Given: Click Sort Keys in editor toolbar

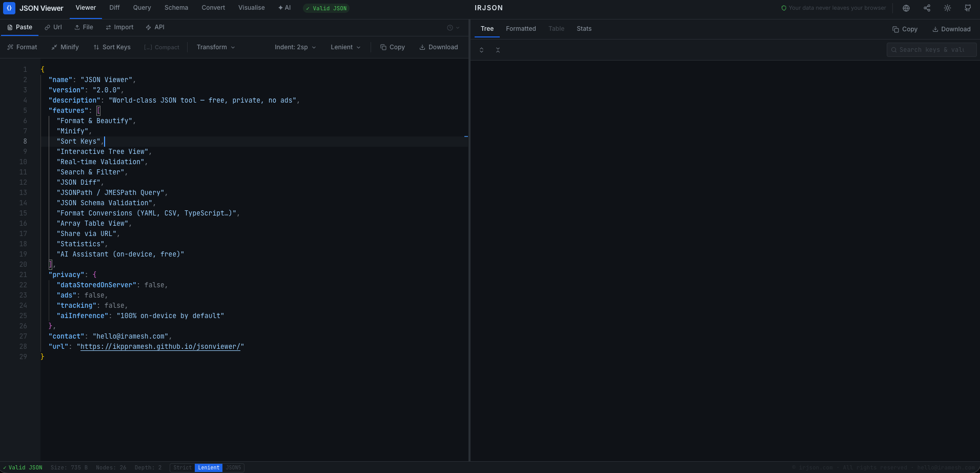Looking at the screenshot, I should pos(112,47).
